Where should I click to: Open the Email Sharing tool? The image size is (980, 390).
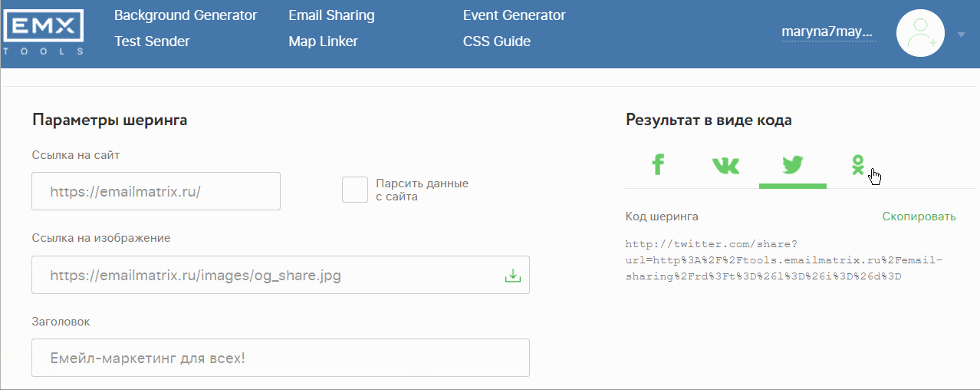coord(331,15)
